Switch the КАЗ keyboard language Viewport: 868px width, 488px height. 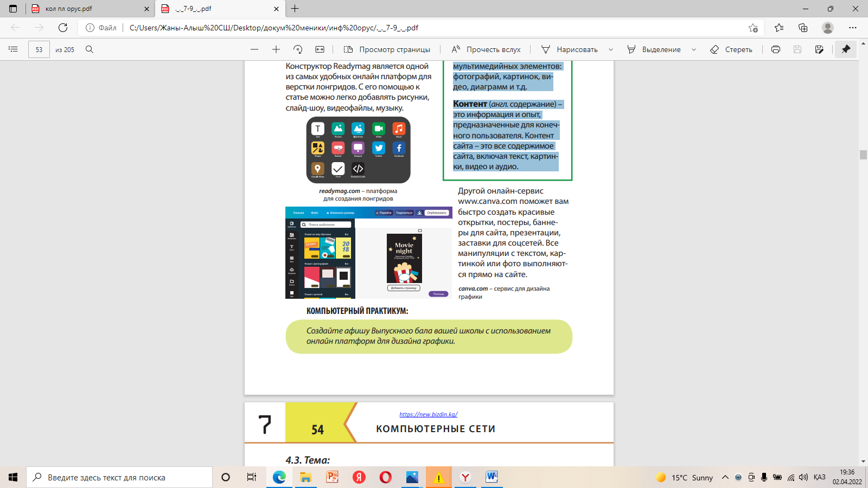(819, 477)
